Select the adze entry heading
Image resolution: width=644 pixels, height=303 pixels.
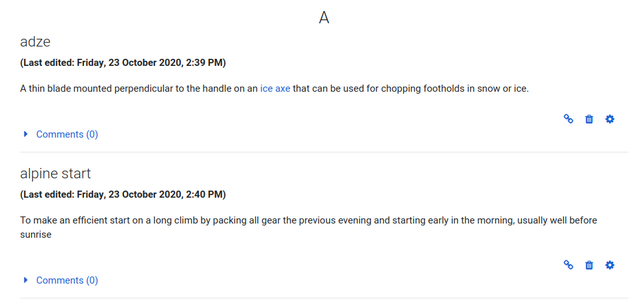point(36,41)
